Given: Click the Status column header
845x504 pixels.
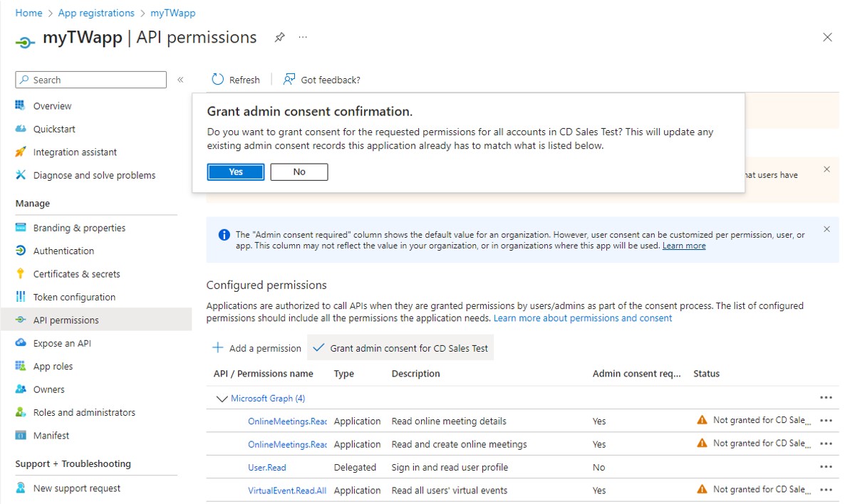Looking at the screenshot, I should pyautogui.click(x=706, y=373).
